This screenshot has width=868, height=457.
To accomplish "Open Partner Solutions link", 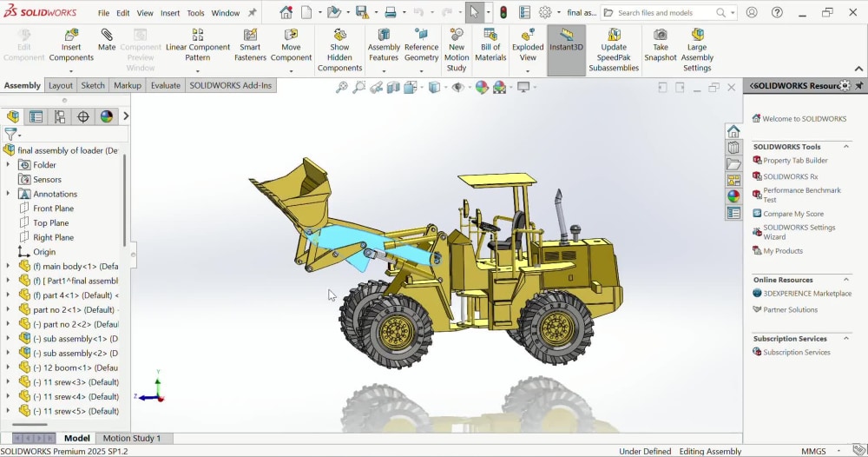I will coord(790,309).
